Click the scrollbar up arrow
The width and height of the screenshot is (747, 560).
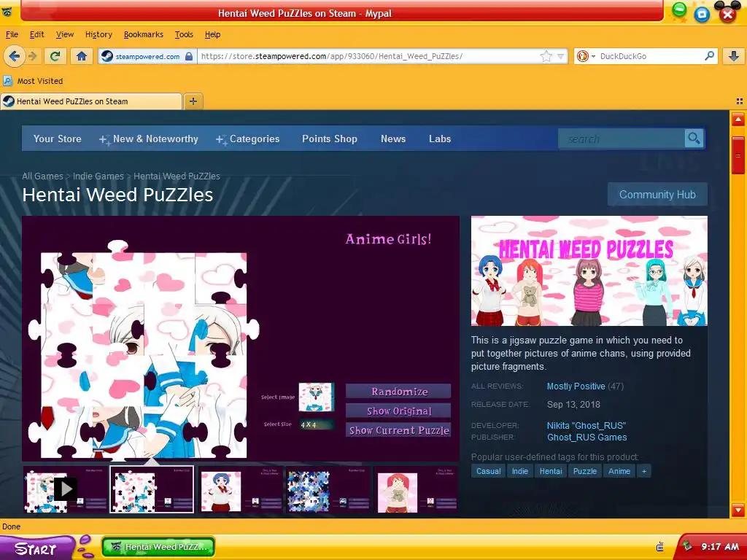coord(738,120)
